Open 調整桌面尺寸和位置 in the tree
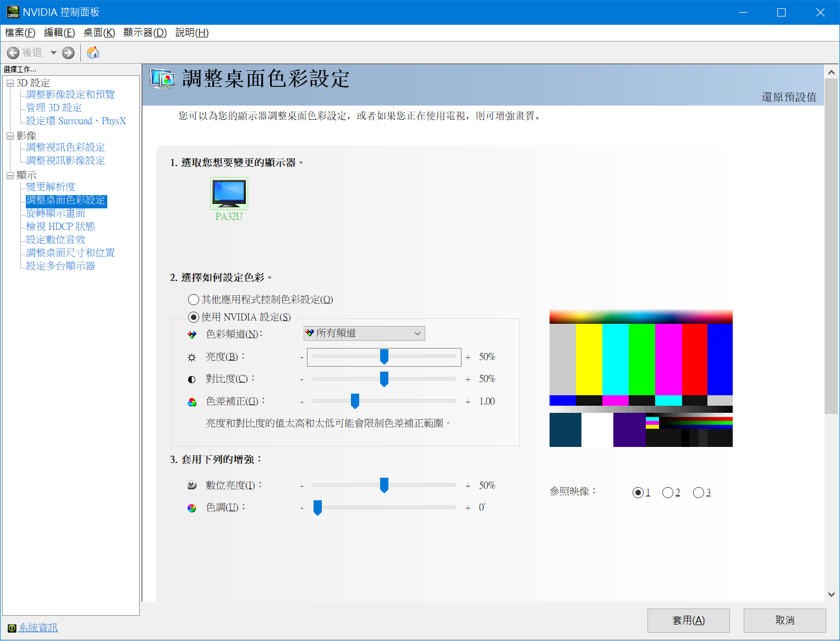This screenshot has width=840, height=641. [70, 253]
